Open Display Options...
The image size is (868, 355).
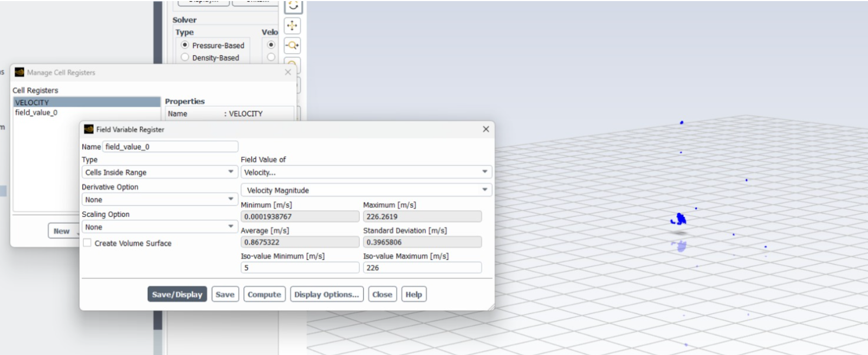tap(327, 294)
